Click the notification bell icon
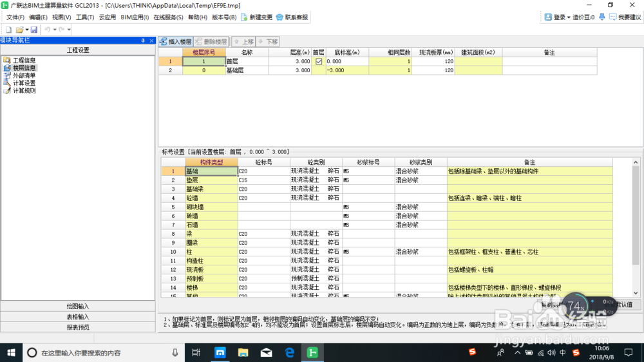The height and width of the screenshot is (362, 644). (601, 17)
